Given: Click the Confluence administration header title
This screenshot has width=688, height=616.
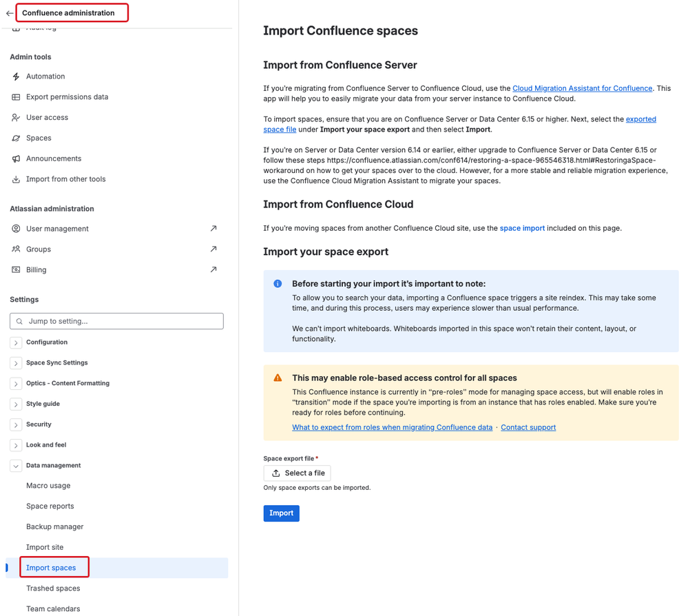Looking at the screenshot, I should tap(68, 13).
